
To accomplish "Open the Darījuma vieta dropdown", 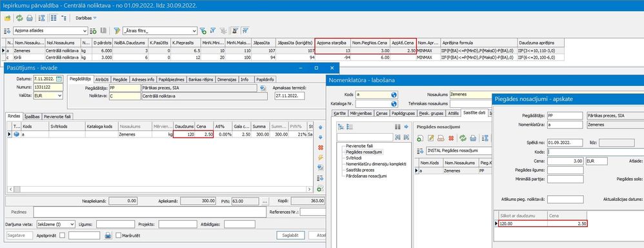I will [72, 224].
